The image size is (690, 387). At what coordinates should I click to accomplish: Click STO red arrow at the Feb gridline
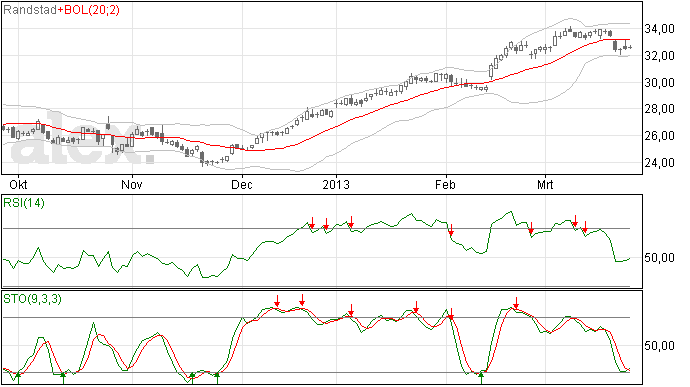(x=451, y=314)
